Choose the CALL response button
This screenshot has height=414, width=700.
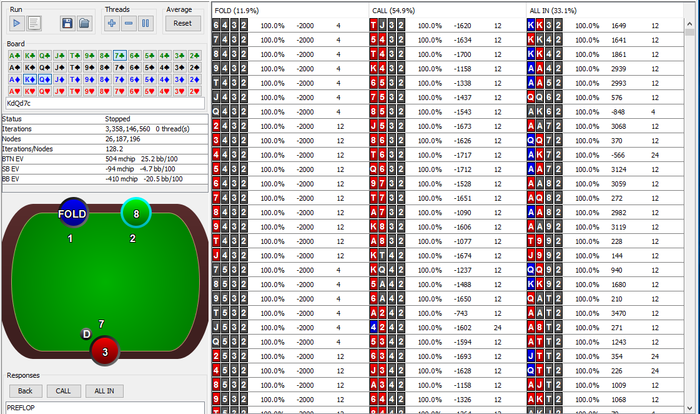[63, 391]
